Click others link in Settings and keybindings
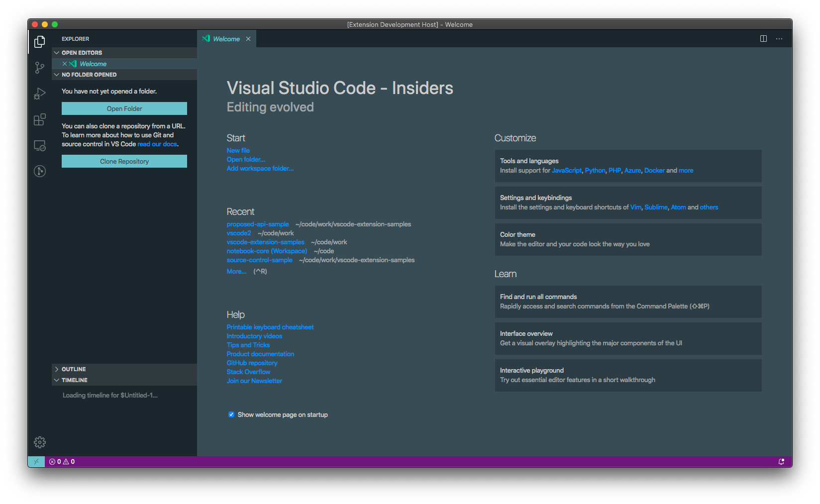 [709, 207]
